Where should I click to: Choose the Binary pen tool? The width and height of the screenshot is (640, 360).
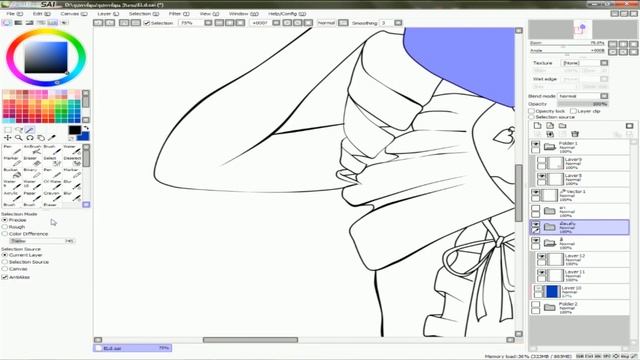coord(32,173)
